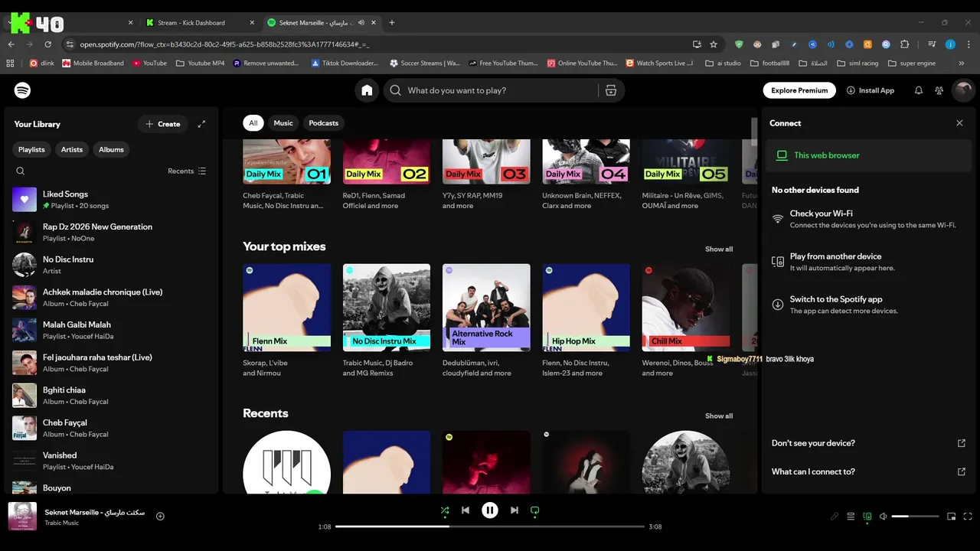The image size is (980, 551).
Task: Open the Flenn Mix card
Action: pyautogui.click(x=287, y=321)
